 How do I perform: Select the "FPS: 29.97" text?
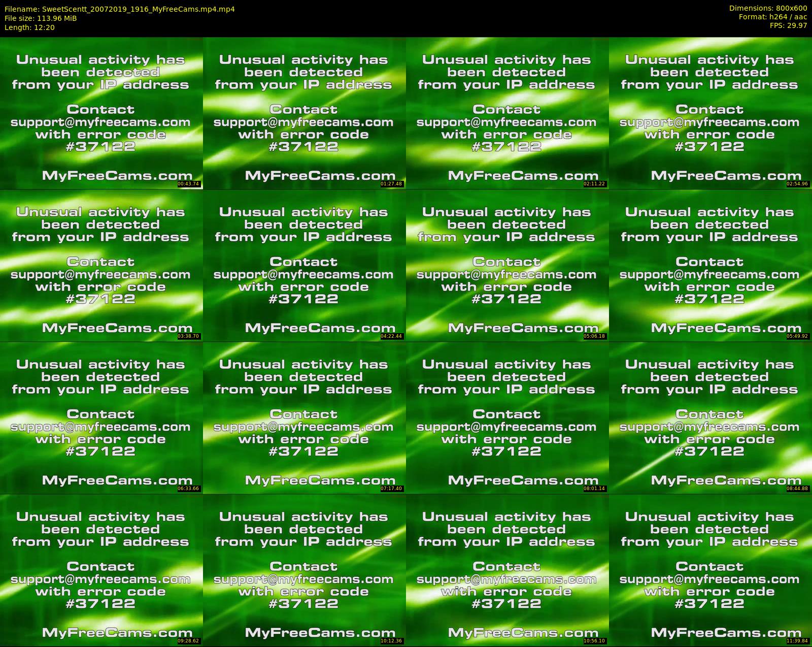(x=788, y=25)
